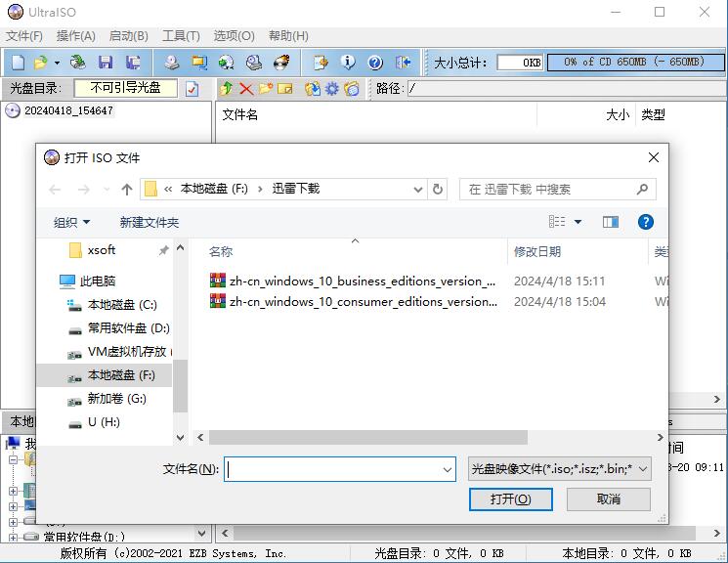Click the Add files icon in image toolbar
Image resolution: width=728 pixels, height=563 pixels.
tap(313, 88)
